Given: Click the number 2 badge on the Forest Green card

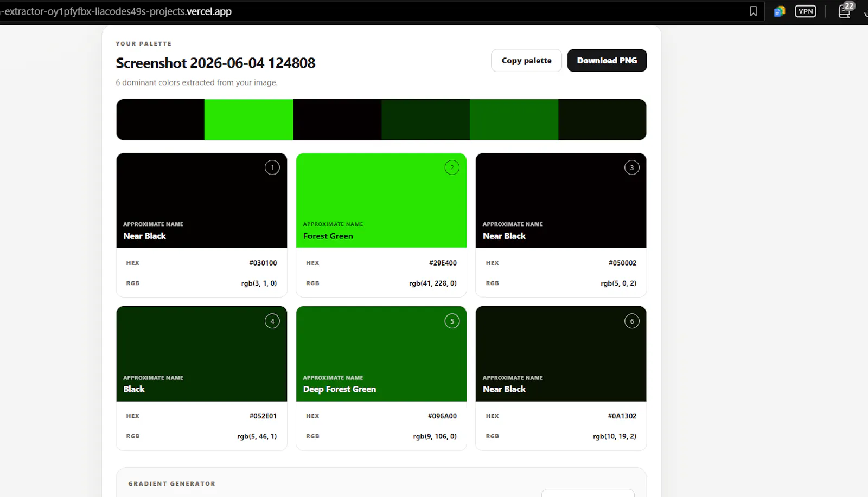Looking at the screenshot, I should 452,167.
